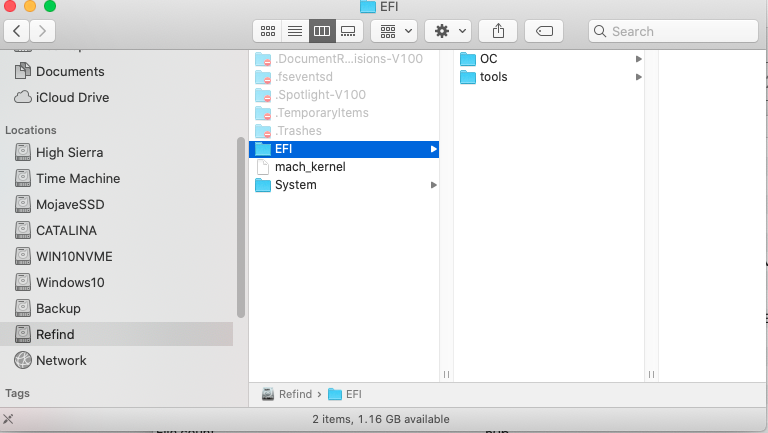Select the .Spotlight-V100 folder

click(x=344, y=95)
